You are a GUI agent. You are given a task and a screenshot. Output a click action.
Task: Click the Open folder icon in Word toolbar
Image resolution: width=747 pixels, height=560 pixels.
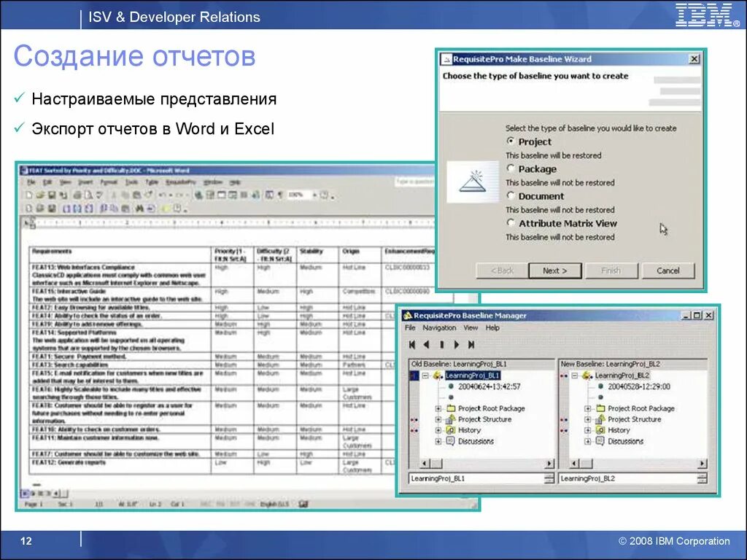point(40,195)
